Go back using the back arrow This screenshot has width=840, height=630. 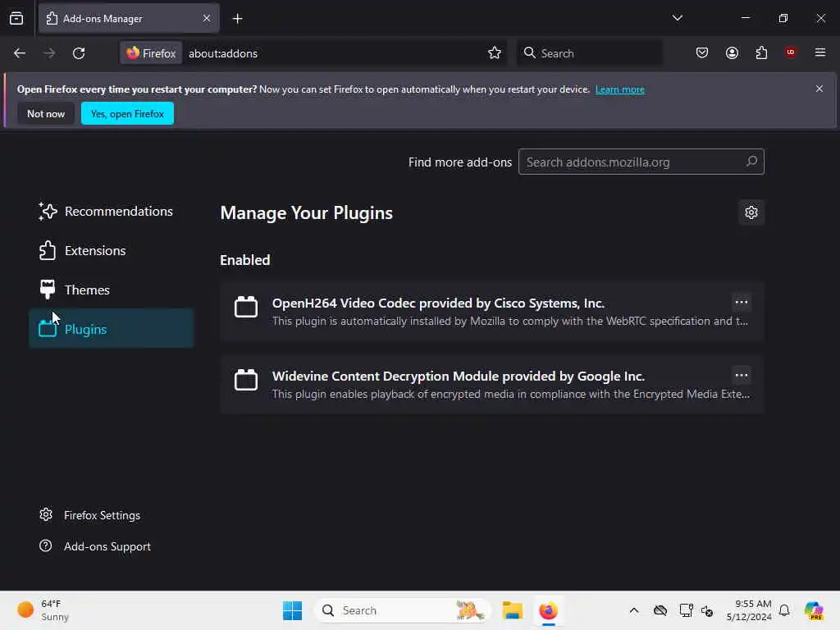point(20,53)
